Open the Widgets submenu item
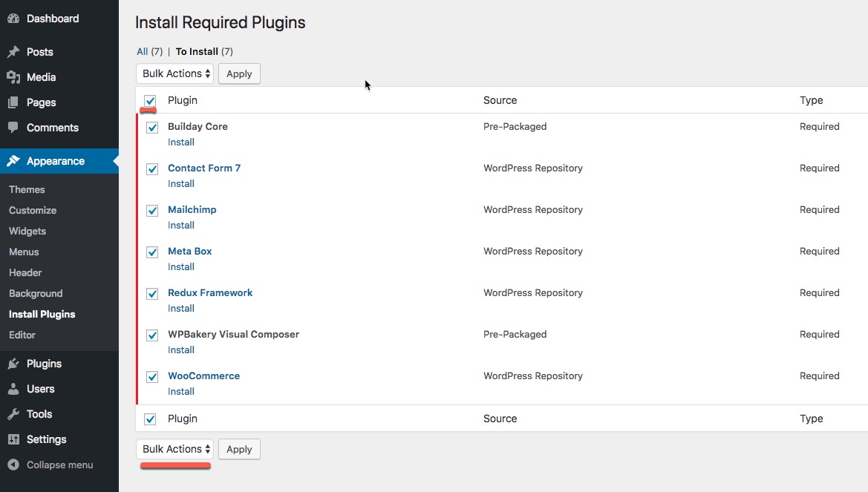This screenshot has width=868, height=492. [x=27, y=232]
